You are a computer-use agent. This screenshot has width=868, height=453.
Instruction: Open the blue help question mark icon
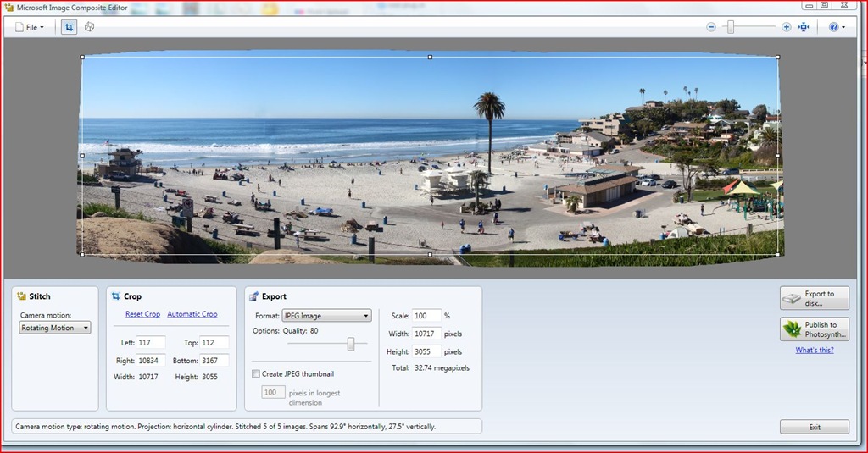coord(834,27)
